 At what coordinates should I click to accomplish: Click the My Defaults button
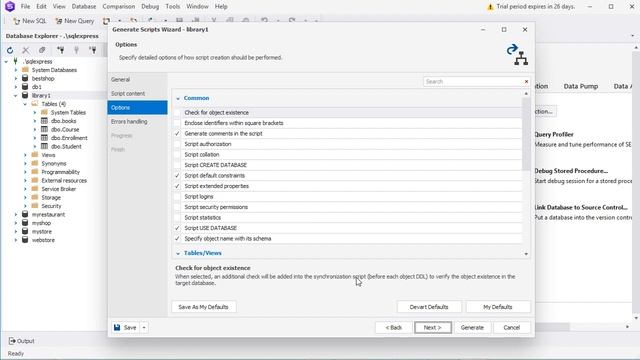coord(498,307)
